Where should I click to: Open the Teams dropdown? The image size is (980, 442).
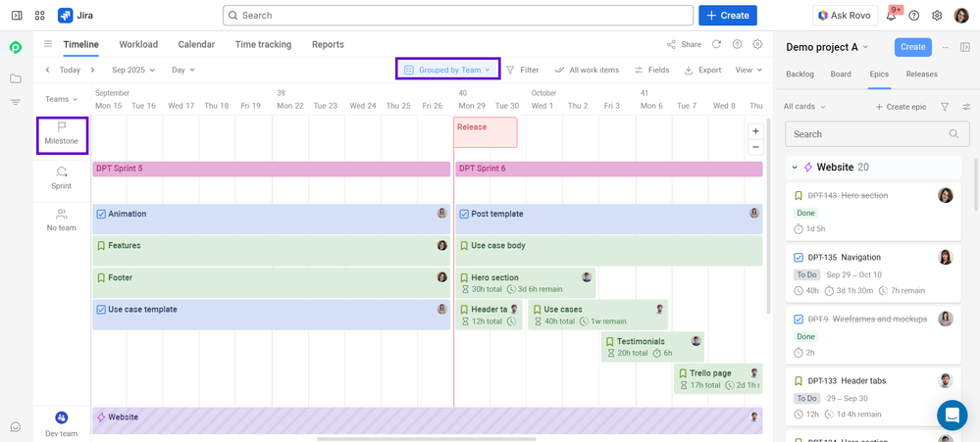61,99
